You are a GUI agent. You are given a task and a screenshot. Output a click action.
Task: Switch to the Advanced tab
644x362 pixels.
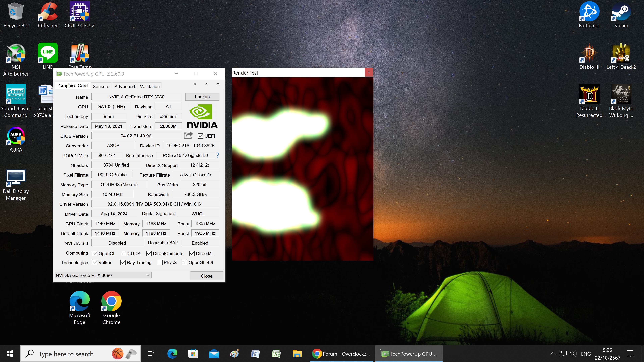tap(124, 86)
